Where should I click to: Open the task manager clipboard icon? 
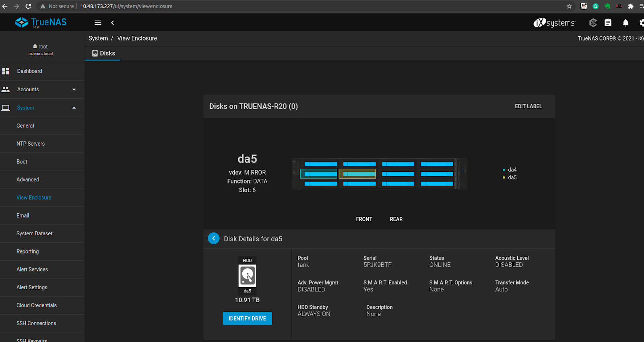point(608,23)
